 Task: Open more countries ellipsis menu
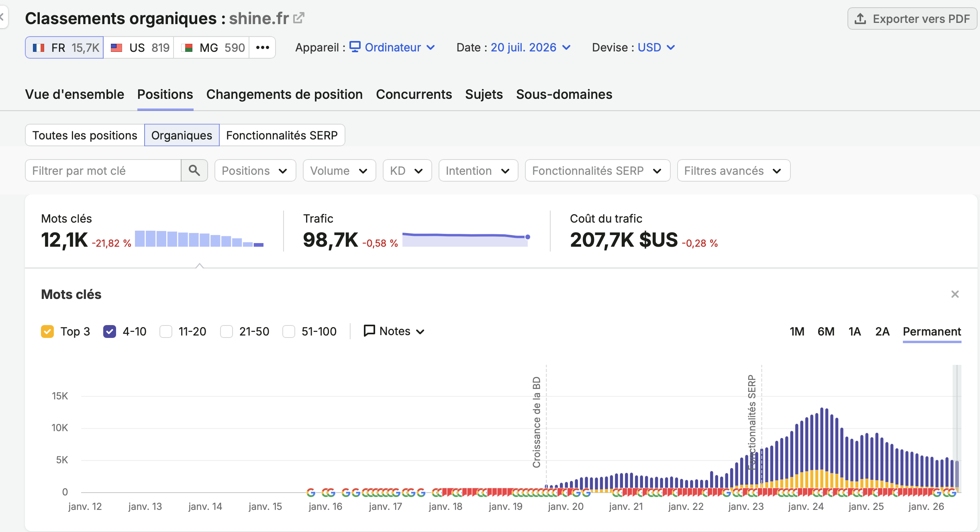pos(262,47)
